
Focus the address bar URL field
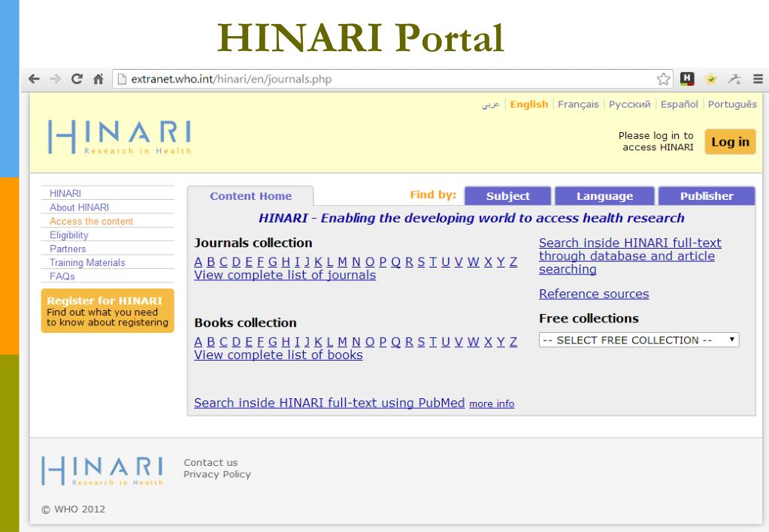392,79
